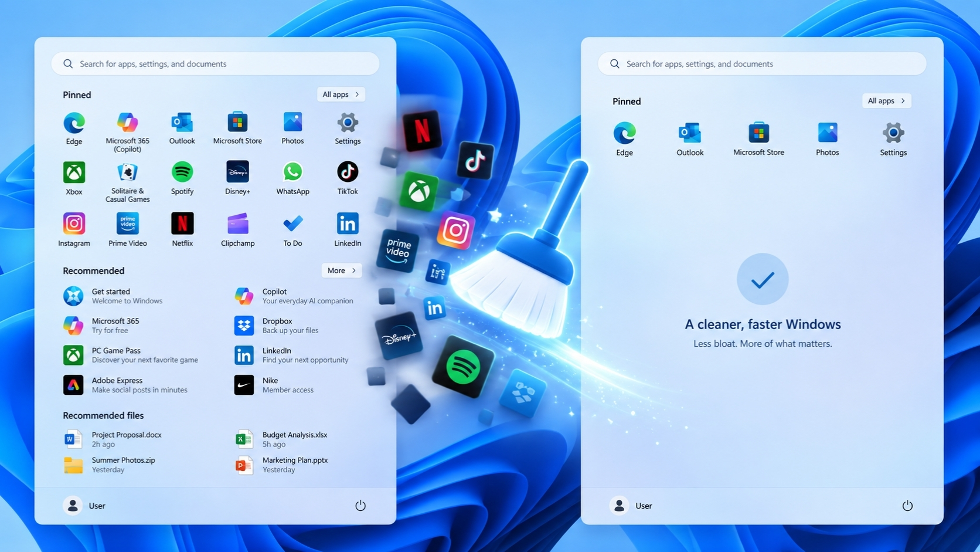Open Outlook in the right Start menu
Viewport: 980px width, 552px height.
pyautogui.click(x=690, y=139)
